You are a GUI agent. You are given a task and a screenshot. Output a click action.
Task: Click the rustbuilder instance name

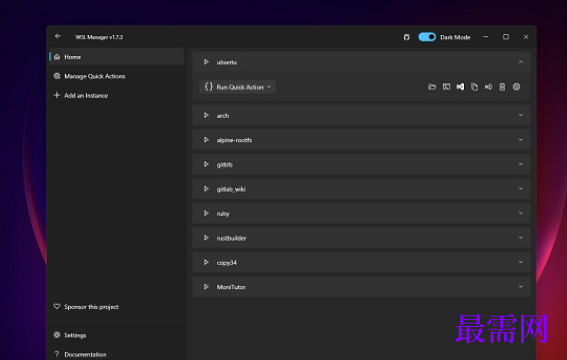(x=231, y=238)
